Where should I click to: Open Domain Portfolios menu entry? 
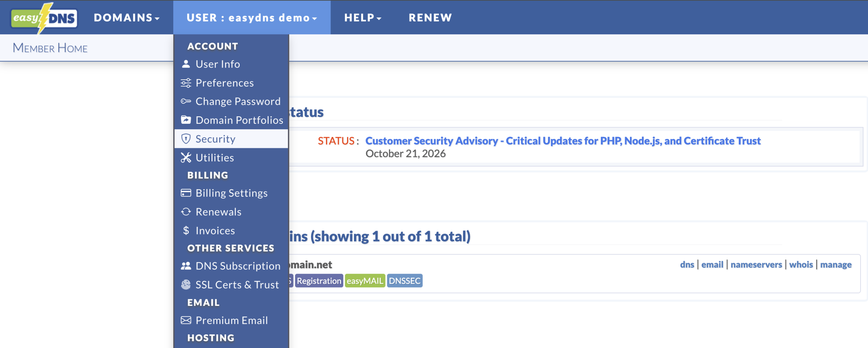231,120
